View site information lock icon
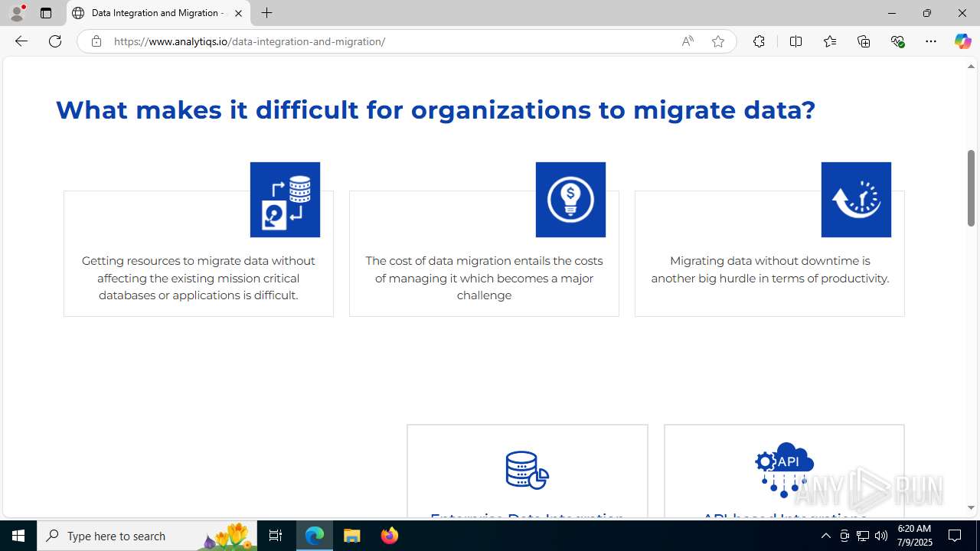This screenshot has height=551, width=980. [x=96, y=41]
